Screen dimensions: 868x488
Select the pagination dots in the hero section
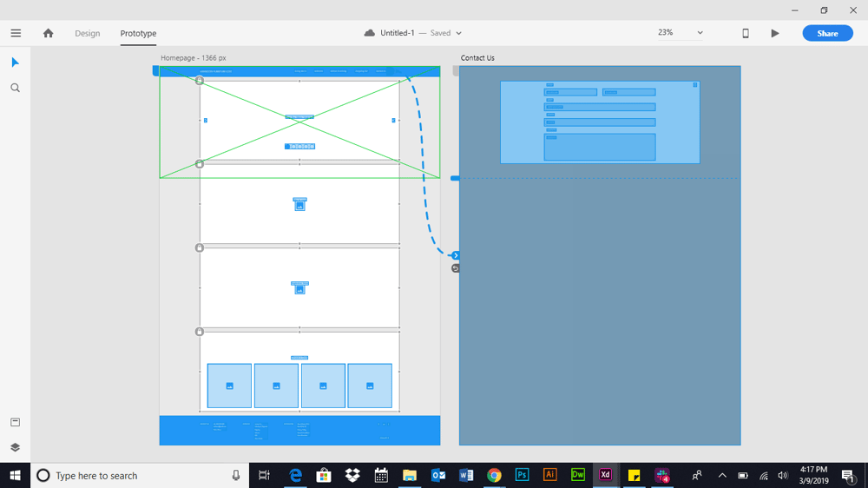300,146
